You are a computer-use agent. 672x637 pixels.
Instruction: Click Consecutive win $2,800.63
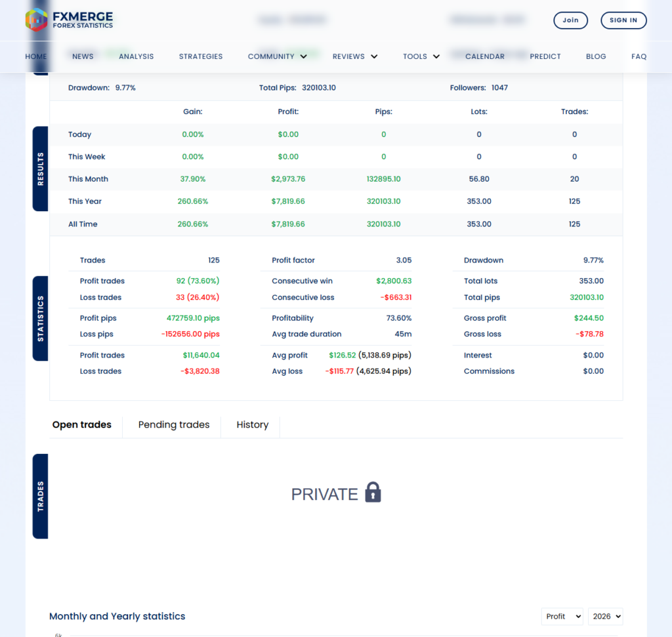coord(394,281)
